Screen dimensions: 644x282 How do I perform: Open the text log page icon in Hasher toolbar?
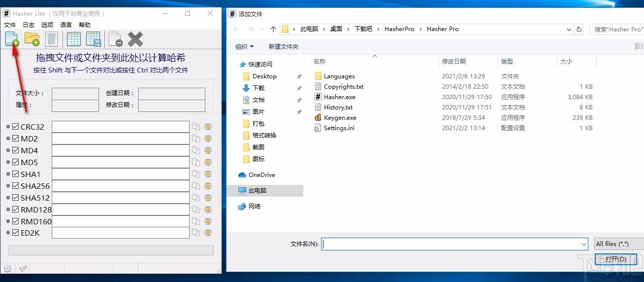click(51, 39)
